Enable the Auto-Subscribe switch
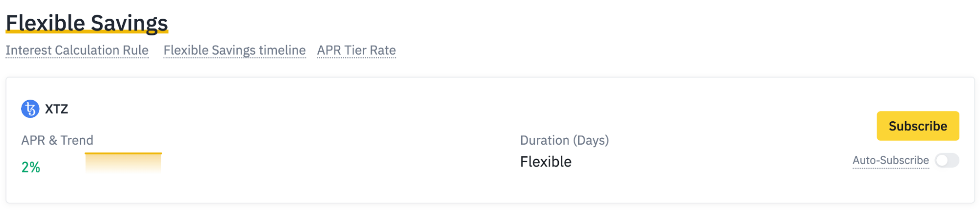980x215 pixels. 947,161
